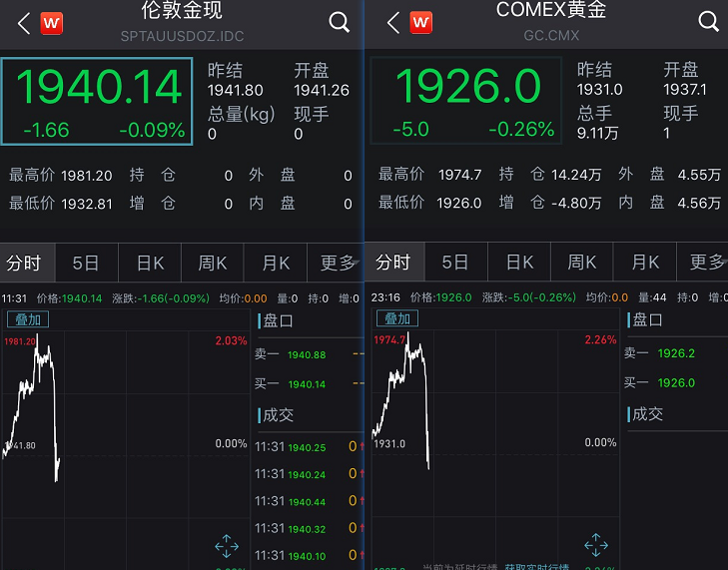
Task: Select trade row 11:31 1940.44
Action: click(310, 501)
